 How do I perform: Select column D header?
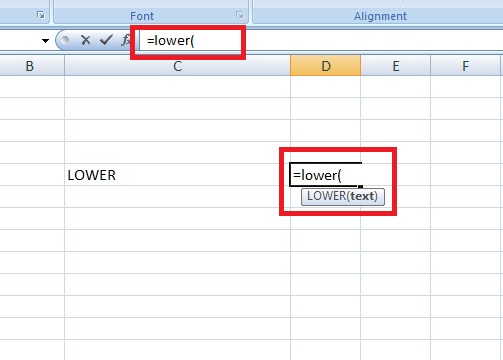click(326, 66)
